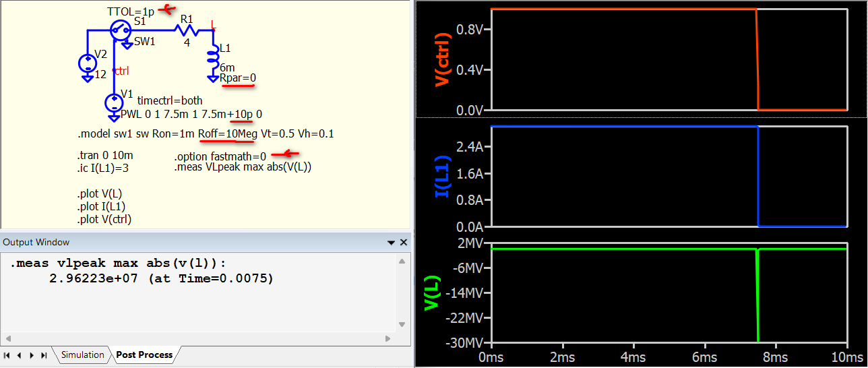Click the S1 switch symbol in schematic

pos(121,29)
